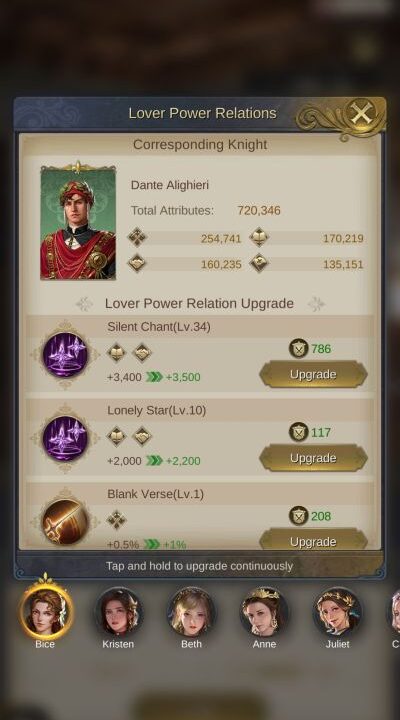Select lover Bice portrait

click(45, 613)
